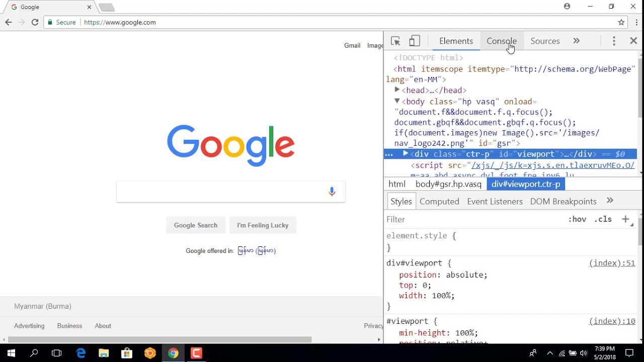The width and height of the screenshot is (644, 362).
Task: Expand the head element node
Action: 397,90
